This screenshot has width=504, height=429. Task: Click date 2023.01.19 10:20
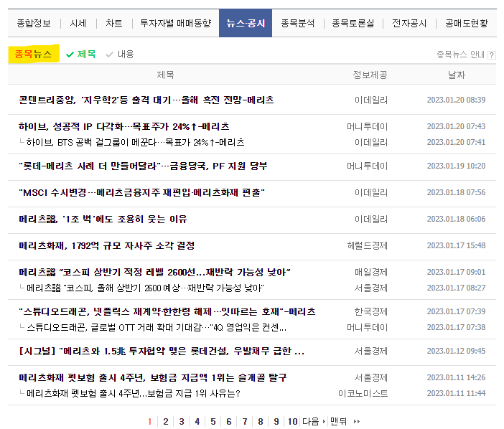pyautogui.click(x=456, y=166)
